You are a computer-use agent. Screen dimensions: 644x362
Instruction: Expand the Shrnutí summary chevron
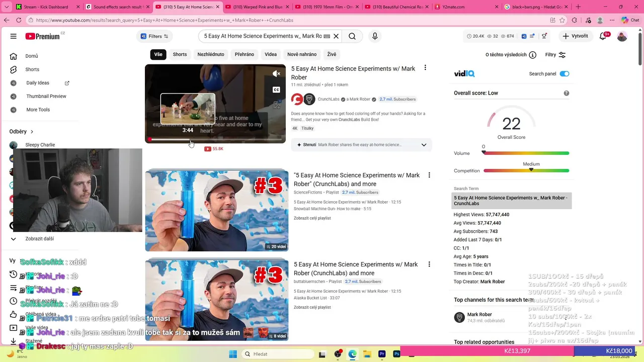(x=424, y=145)
